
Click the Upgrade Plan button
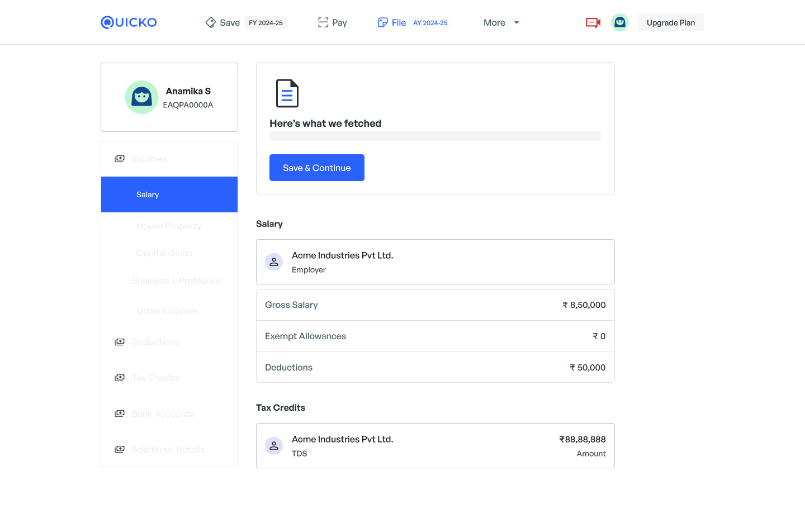tap(671, 22)
